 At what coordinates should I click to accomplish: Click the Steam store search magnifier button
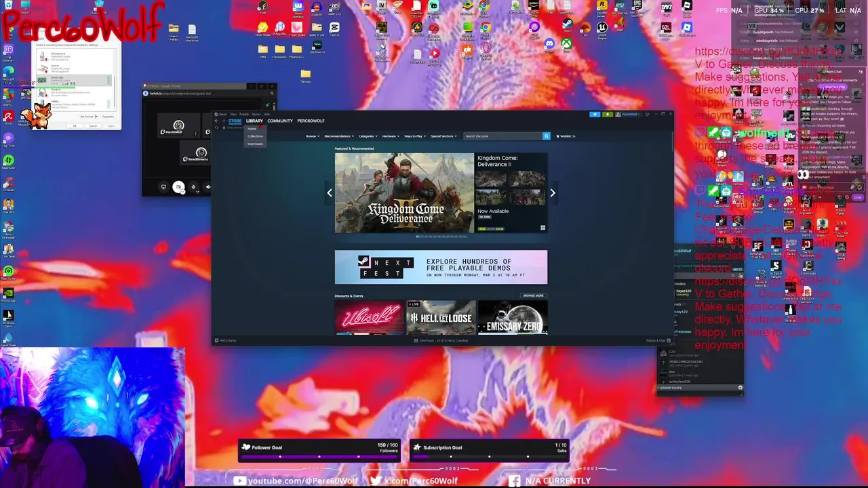click(x=547, y=136)
